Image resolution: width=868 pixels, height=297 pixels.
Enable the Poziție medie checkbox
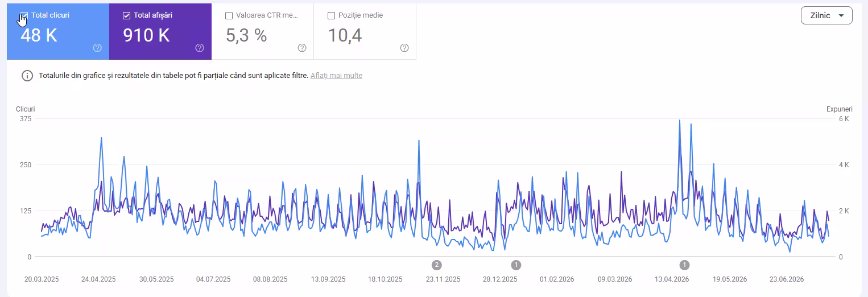click(x=331, y=15)
